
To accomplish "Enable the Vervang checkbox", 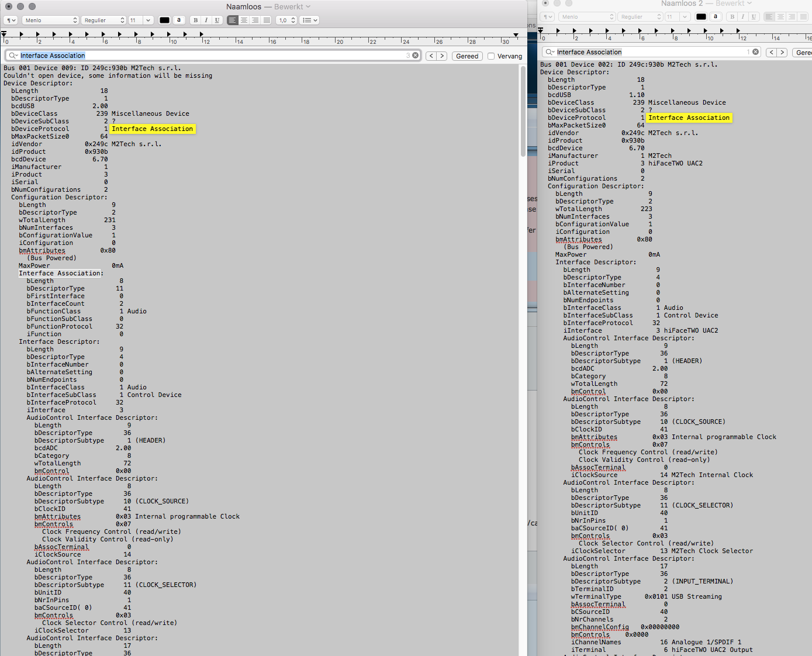I will [491, 56].
